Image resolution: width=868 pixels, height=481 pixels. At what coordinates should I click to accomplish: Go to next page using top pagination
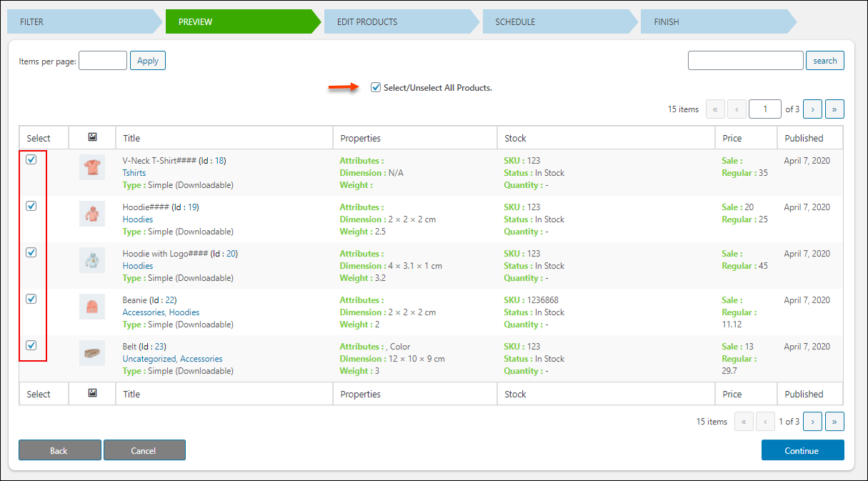pyautogui.click(x=812, y=109)
